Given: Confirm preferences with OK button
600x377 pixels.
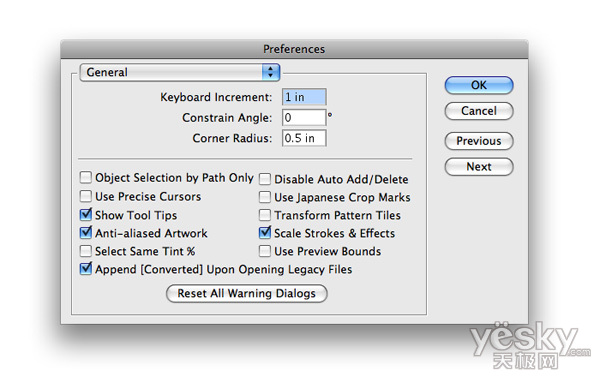Looking at the screenshot, I should tap(479, 85).
